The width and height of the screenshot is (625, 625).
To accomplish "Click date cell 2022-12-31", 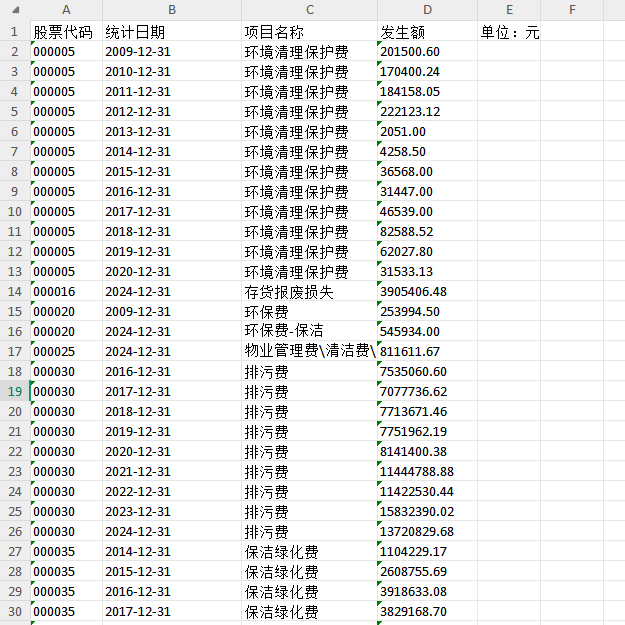I will 172,491.
